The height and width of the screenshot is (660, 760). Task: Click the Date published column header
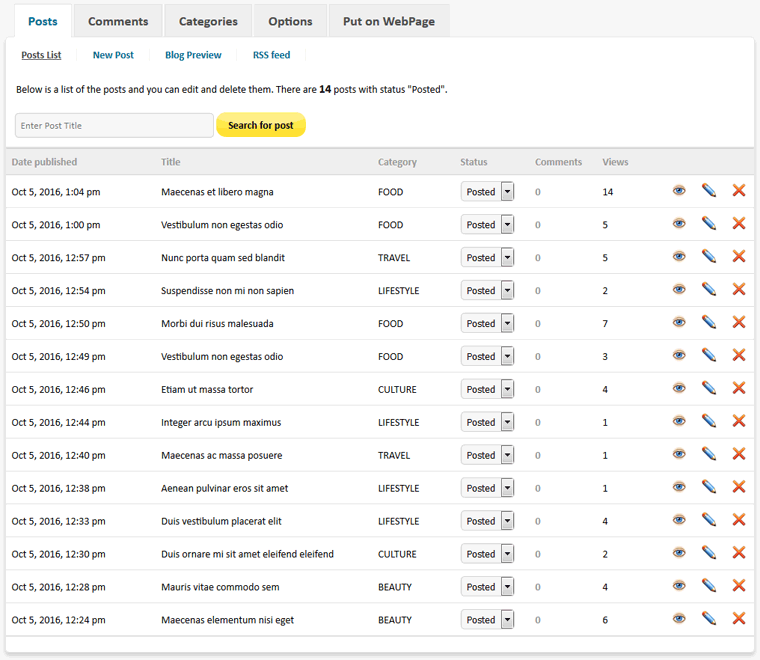pyautogui.click(x=44, y=162)
